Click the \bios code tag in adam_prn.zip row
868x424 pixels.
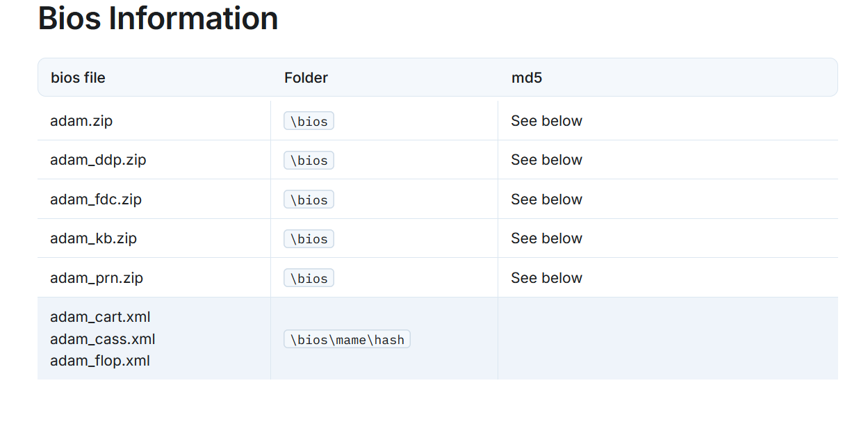(x=309, y=278)
